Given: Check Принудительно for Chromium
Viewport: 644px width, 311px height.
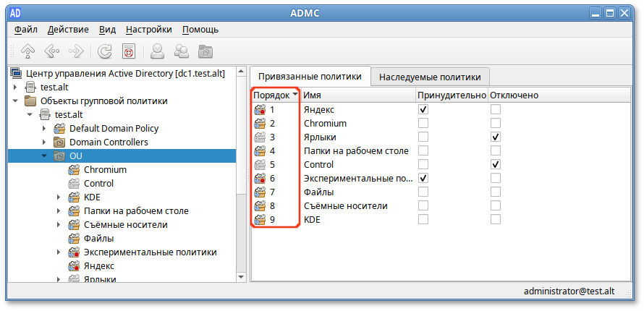Looking at the screenshot, I should click(423, 123).
